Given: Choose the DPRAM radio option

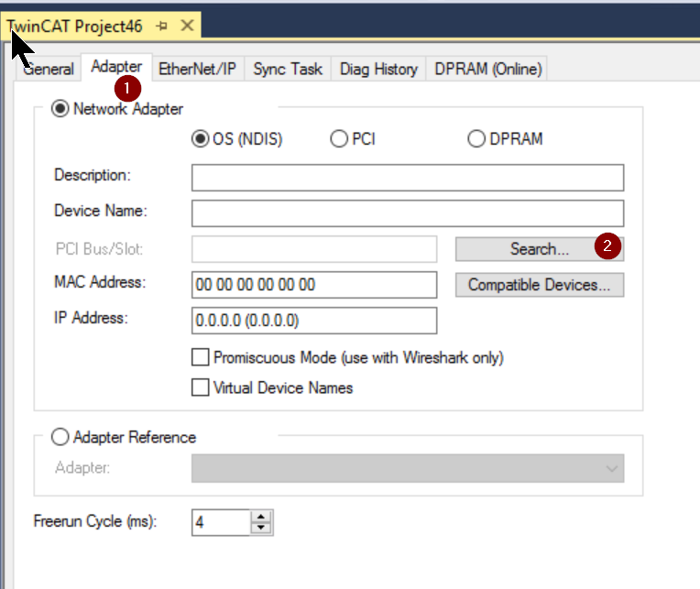Looking at the screenshot, I should [476, 138].
